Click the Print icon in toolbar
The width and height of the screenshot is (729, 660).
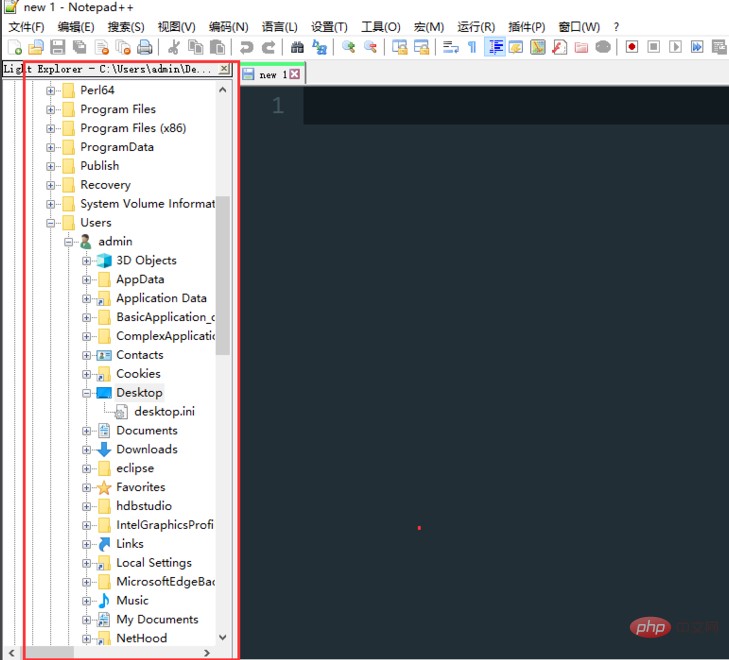145,47
